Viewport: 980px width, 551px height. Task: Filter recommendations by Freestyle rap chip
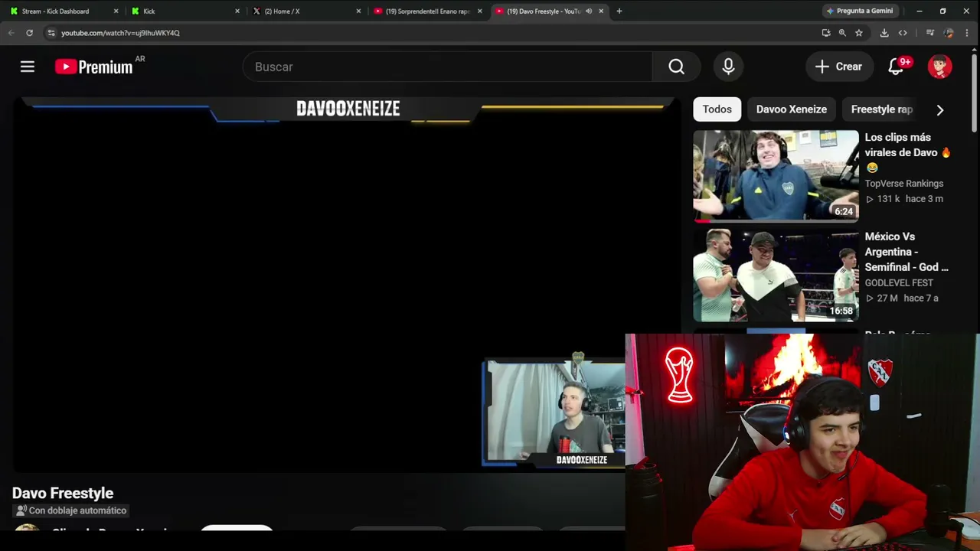click(x=881, y=109)
